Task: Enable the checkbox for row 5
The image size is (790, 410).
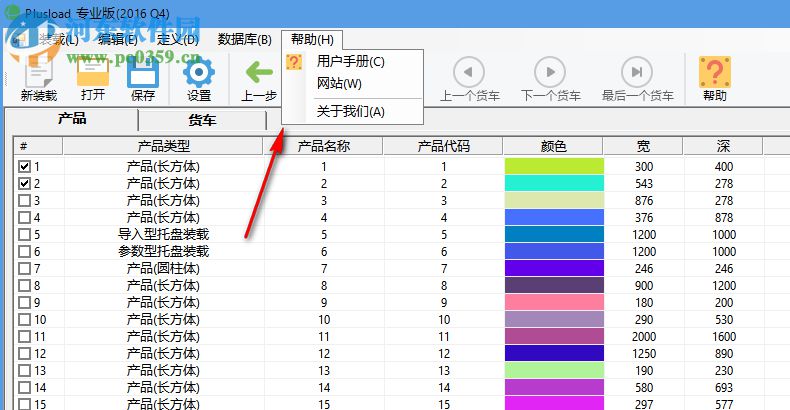Action: tap(24, 235)
